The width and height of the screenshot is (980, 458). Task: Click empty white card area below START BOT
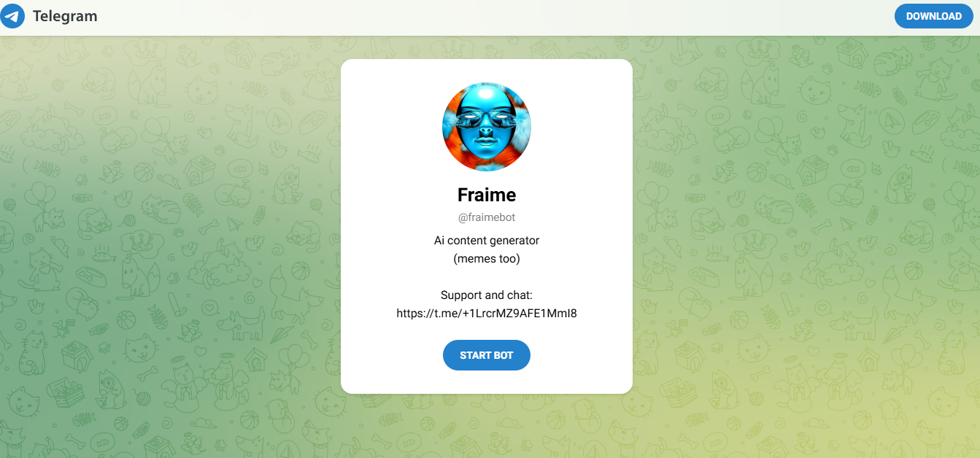pyautogui.click(x=487, y=382)
